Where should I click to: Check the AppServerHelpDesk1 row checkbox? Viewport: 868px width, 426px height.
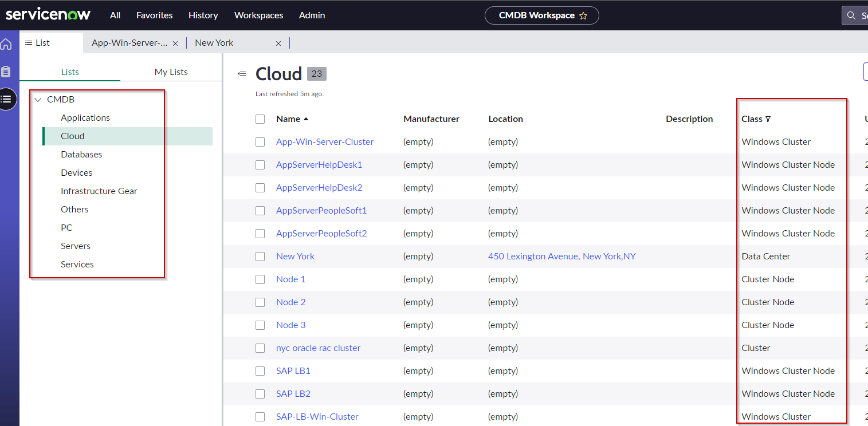[x=260, y=165]
